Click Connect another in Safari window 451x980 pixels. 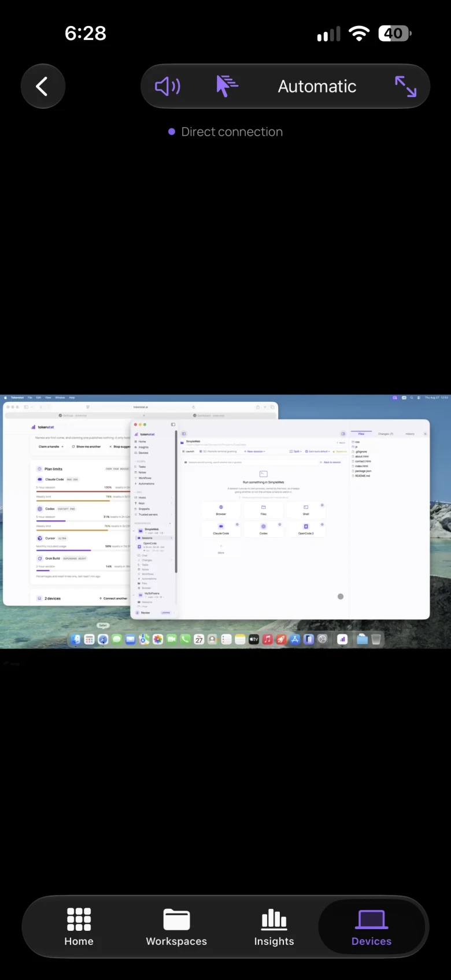coord(113,598)
